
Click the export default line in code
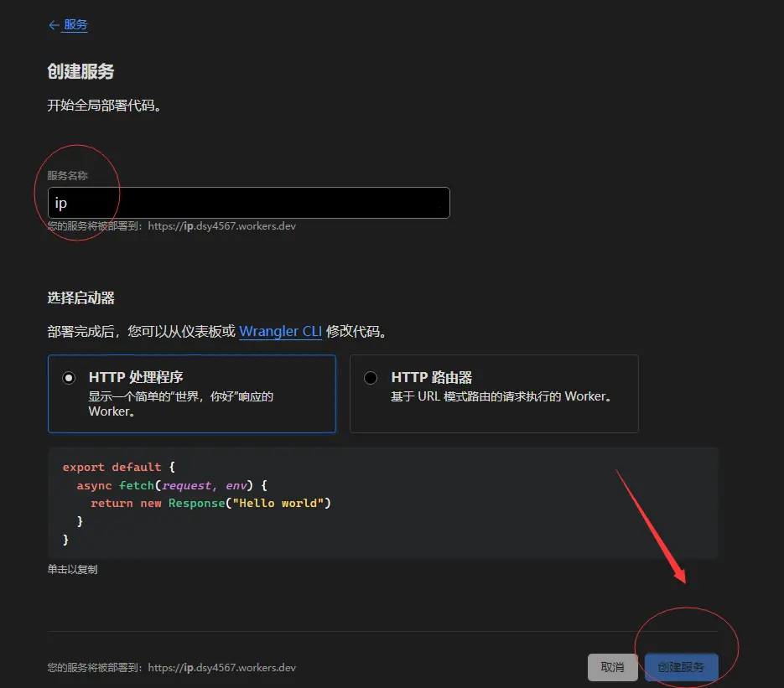(x=118, y=467)
